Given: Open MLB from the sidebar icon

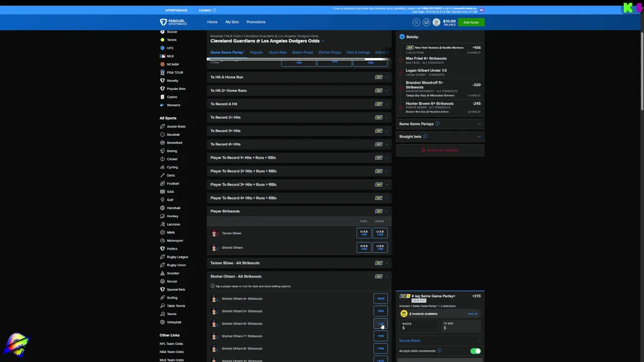Looking at the screenshot, I should coord(163,56).
